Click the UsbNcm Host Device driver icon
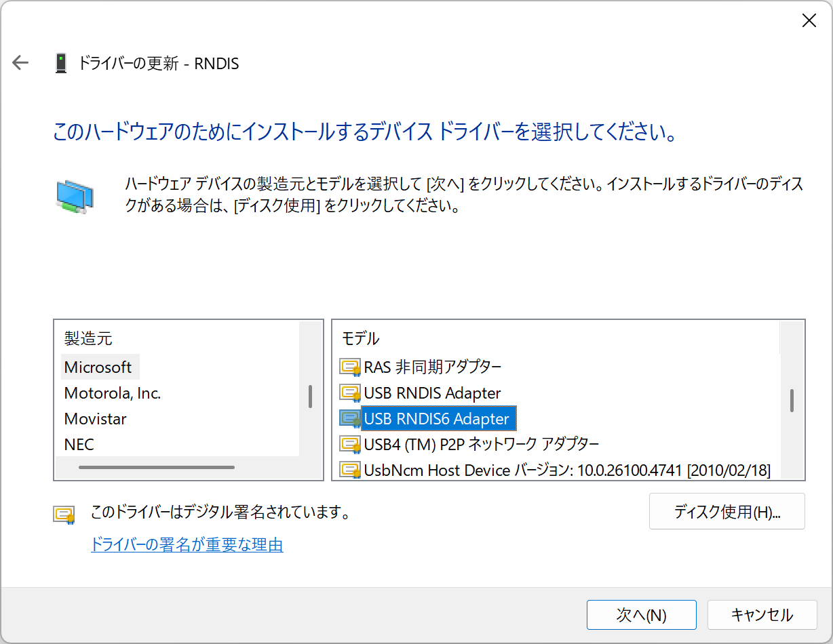Image resolution: width=833 pixels, height=644 pixels. tap(350, 470)
